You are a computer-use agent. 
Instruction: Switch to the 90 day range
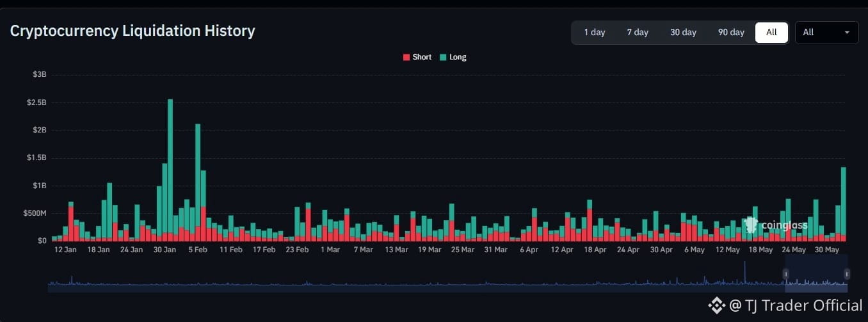(731, 32)
